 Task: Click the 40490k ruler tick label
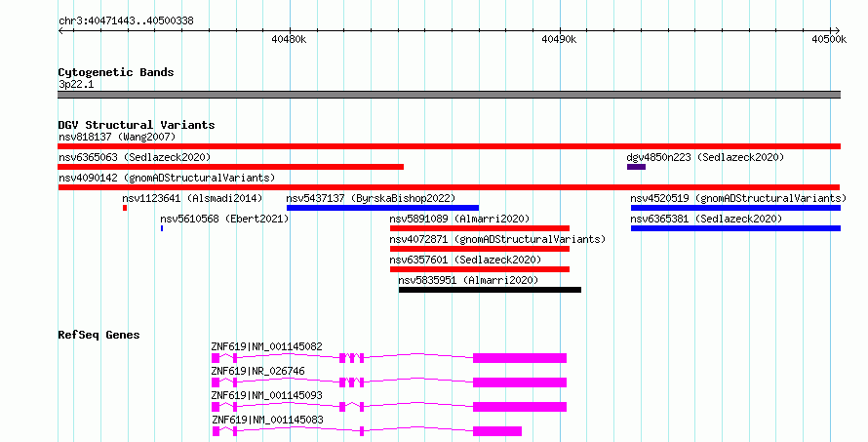coord(559,39)
